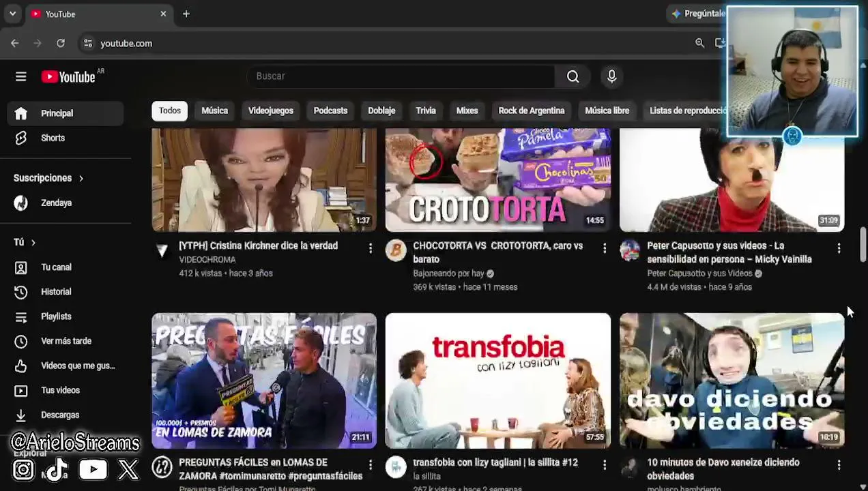Click Peter Capusotto channel avatar
Screen dimensions: 868x491
[x=630, y=250]
